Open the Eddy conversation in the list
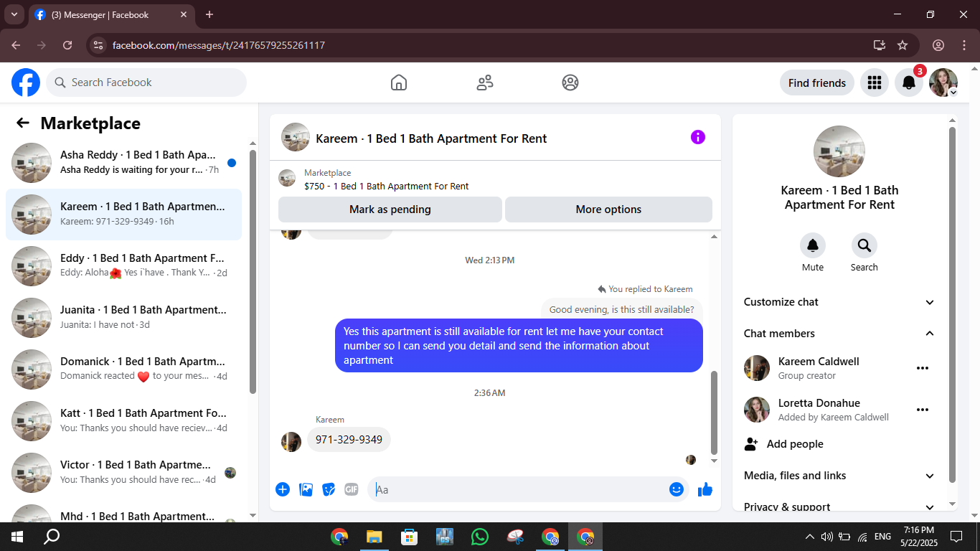The width and height of the screenshot is (980, 551). pos(123,266)
